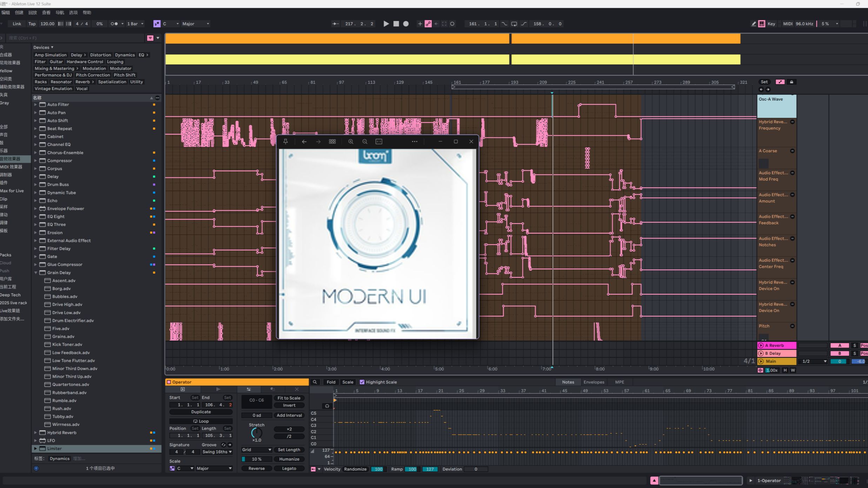Click the Fit to Scale button
Image resolution: width=868 pixels, height=488 pixels.
pos(289,398)
